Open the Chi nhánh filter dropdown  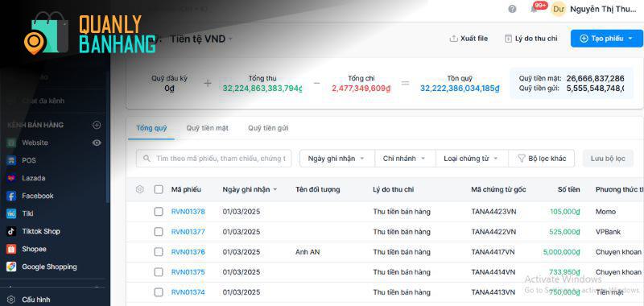404,159
